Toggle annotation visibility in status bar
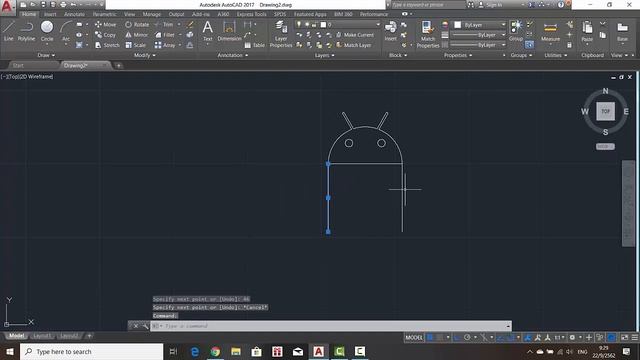 click(x=528, y=338)
